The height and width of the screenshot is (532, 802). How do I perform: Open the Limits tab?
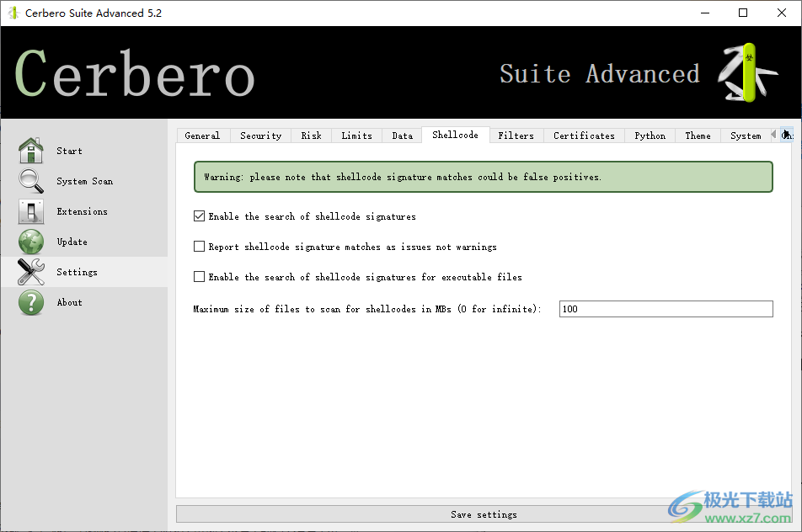tap(357, 136)
